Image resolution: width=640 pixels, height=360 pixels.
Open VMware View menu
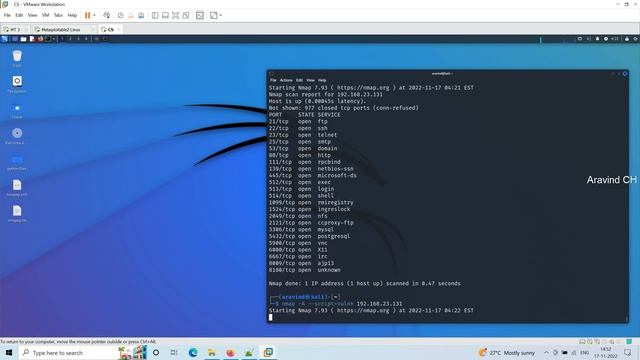pos(32,15)
